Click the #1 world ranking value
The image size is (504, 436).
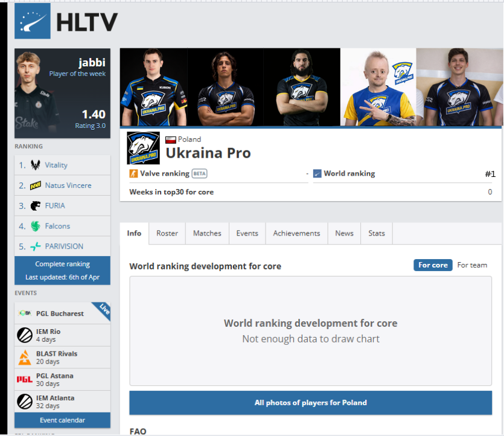tap(490, 174)
